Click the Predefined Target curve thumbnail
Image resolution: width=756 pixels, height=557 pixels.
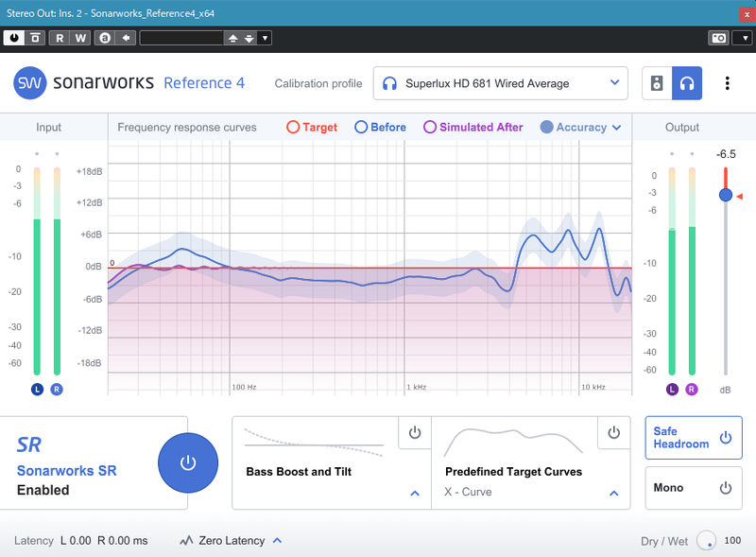[x=513, y=443]
